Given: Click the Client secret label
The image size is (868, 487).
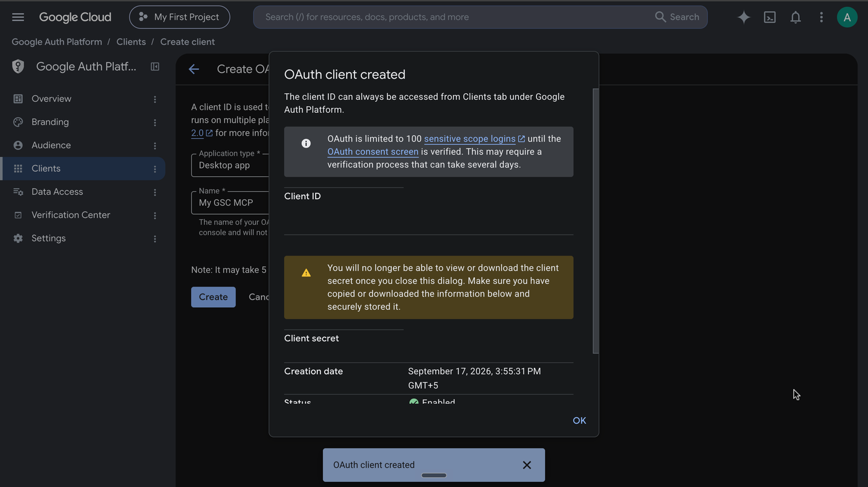Looking at the screenshot, I should (x=311, y=338).
